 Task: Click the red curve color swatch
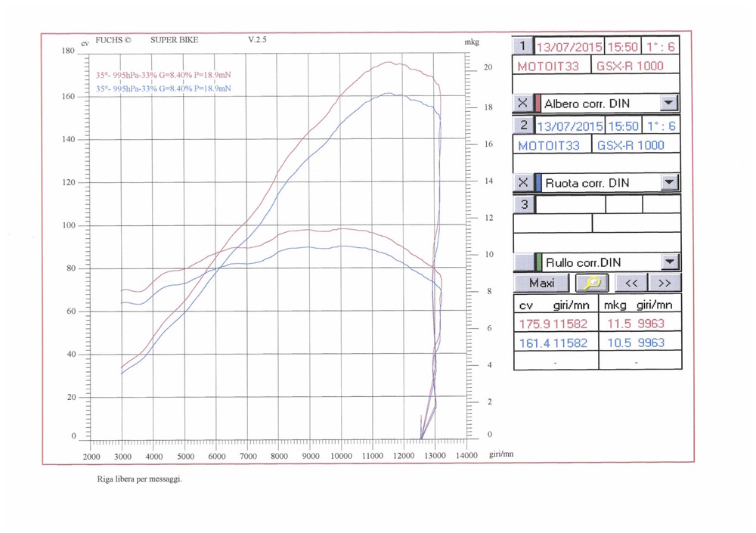click(538, 103)
